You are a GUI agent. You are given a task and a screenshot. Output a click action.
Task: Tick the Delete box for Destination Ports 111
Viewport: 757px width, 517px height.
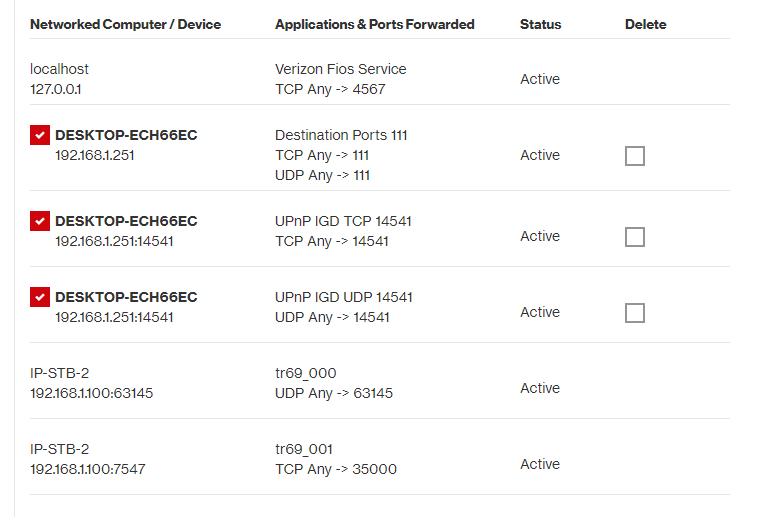click(634, 156)
